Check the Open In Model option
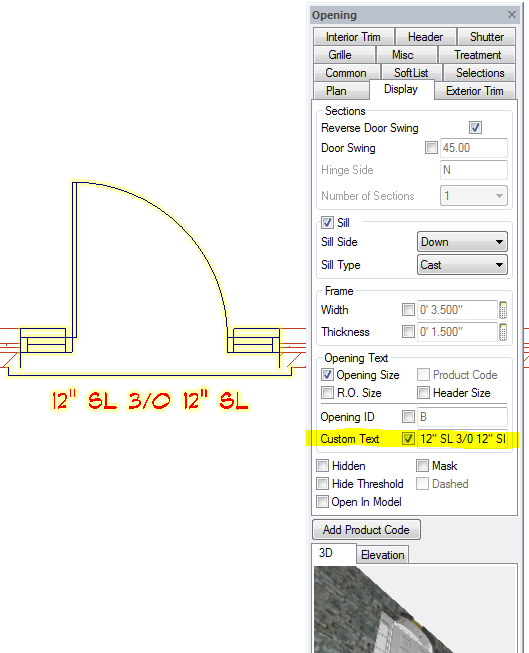The image size is (529, 653). 322,501
